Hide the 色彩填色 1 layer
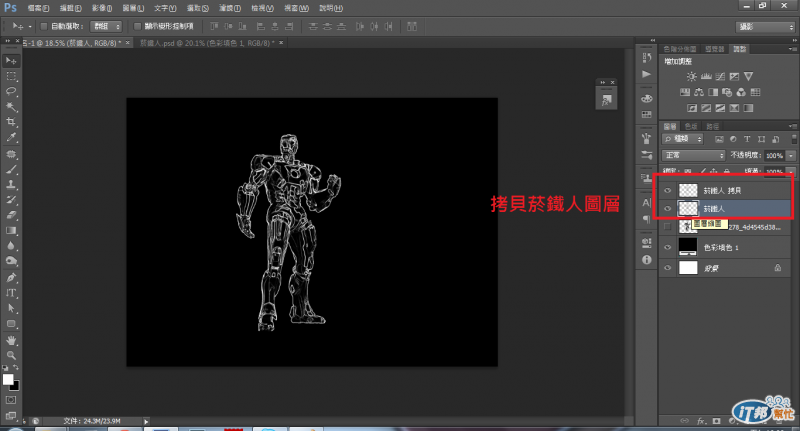Screen dimensions: 800x431 667,246
